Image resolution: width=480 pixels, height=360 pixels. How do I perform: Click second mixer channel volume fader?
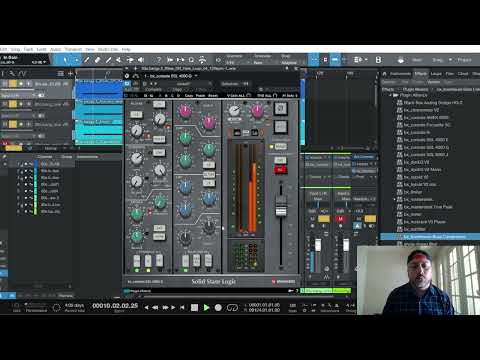[x=346, y=245]
